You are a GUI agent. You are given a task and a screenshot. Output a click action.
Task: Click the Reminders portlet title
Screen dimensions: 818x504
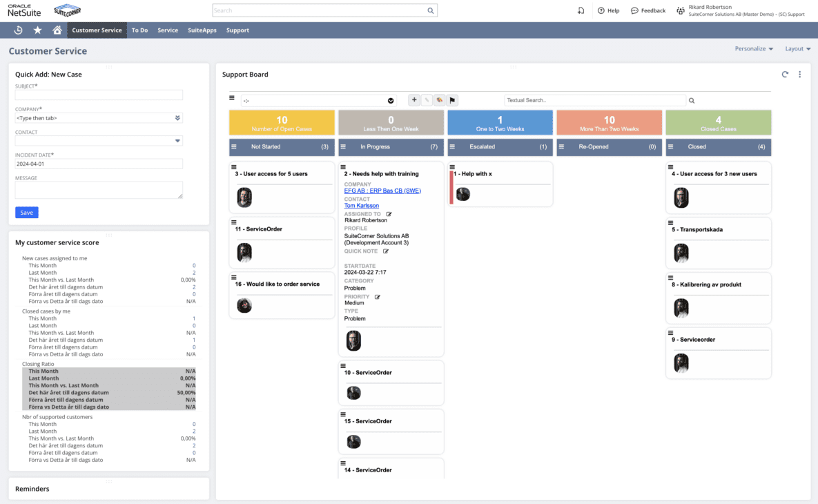(32, 489)
